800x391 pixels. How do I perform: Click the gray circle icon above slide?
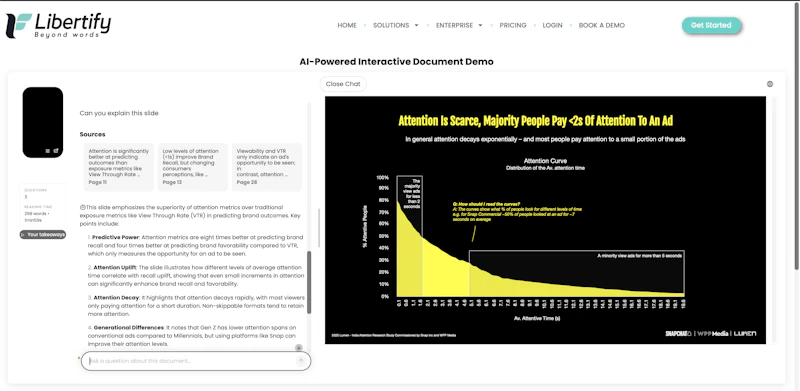click(x=770, y=84)
